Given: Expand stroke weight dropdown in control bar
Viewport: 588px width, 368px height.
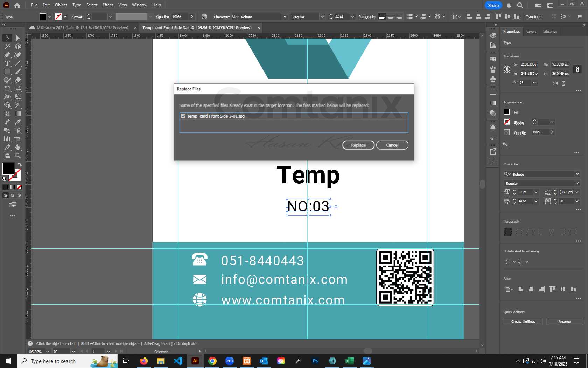Looking at the screenshot, I should tap(110, 17).
